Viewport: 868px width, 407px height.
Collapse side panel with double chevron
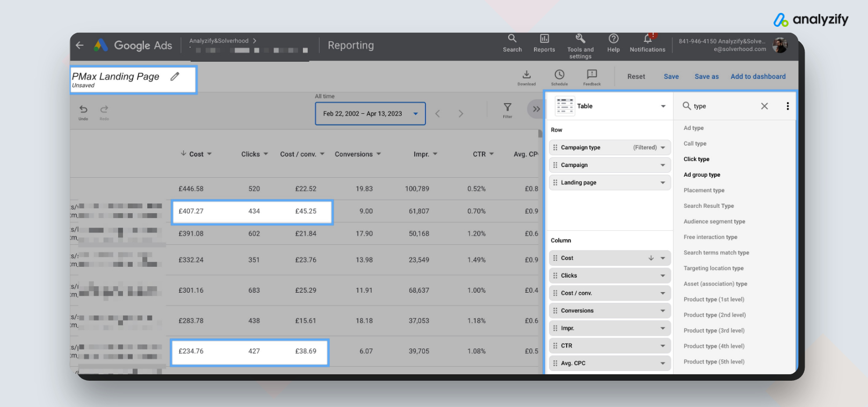pyautogui.click(x=536, y=109)
